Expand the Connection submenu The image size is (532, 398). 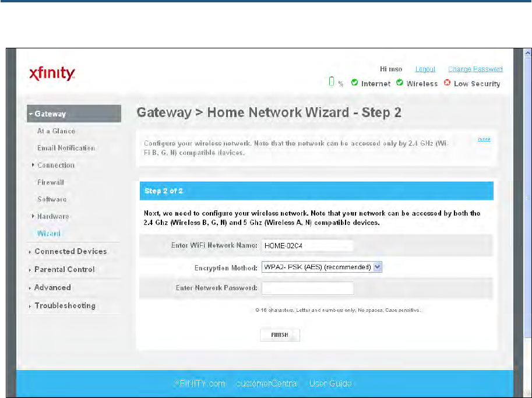click(55, 165)
